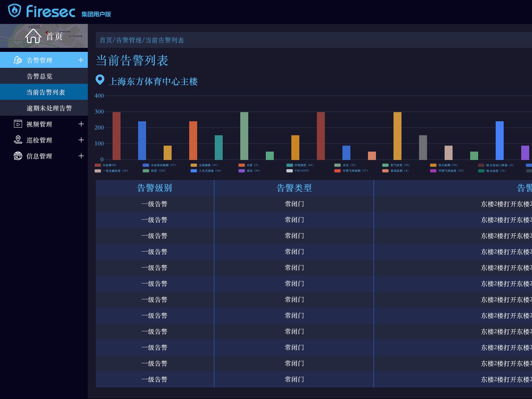The image size is (532, 399).
Task: Hide the PM2.5(107) series via its legend
Action: pos(295,170)
